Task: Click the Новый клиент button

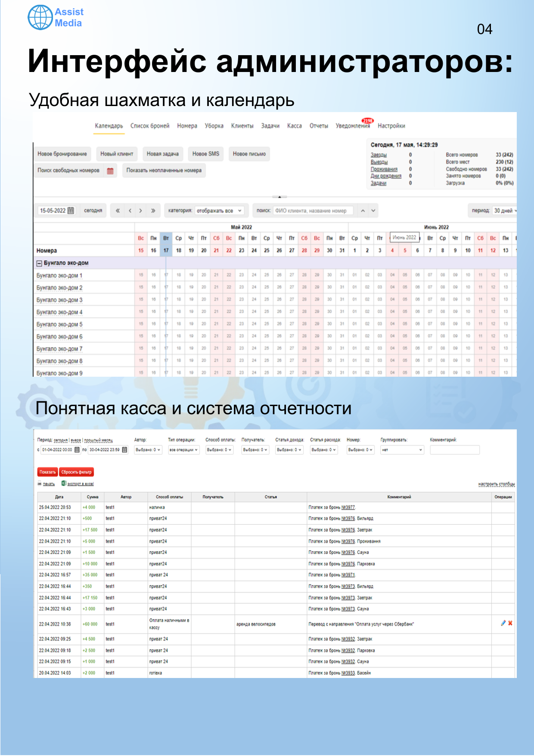Action: (x=117, y=154)
